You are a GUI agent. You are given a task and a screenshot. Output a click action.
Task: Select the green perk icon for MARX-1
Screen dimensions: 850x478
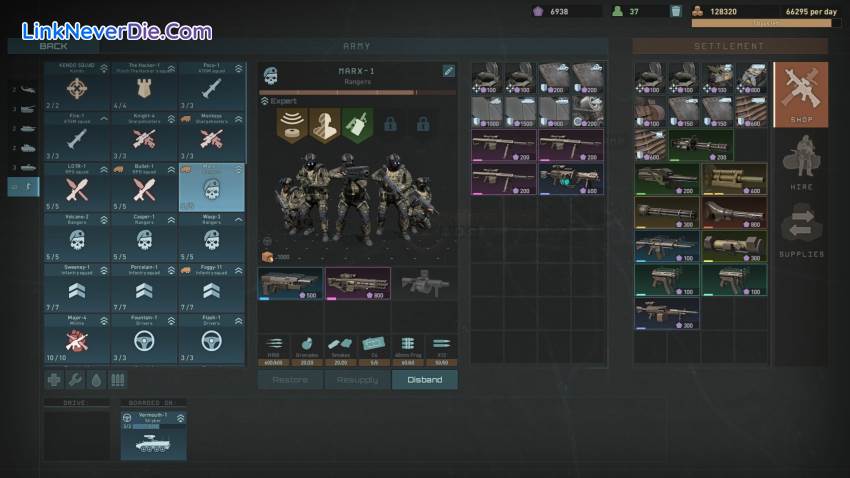(x=357, y=123)
